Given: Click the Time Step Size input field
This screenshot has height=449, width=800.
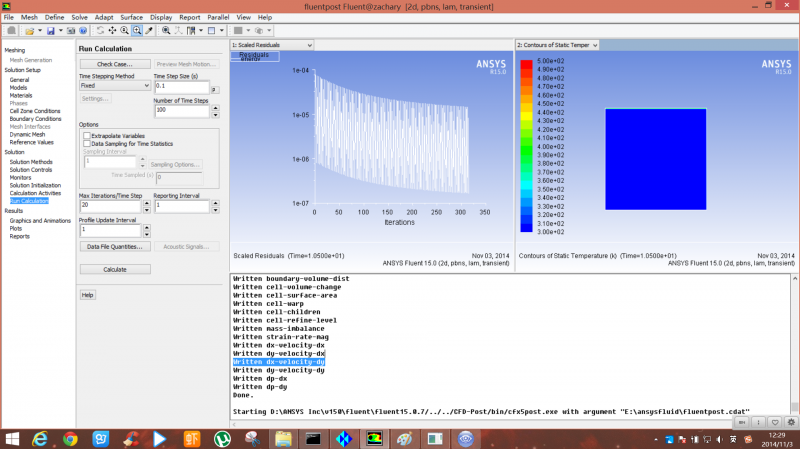Looking at the screenshot, I should click(181, 86).
